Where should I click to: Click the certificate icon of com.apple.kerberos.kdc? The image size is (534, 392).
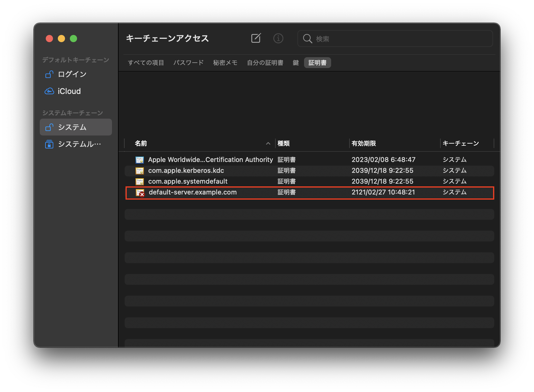tap(140, 171)
